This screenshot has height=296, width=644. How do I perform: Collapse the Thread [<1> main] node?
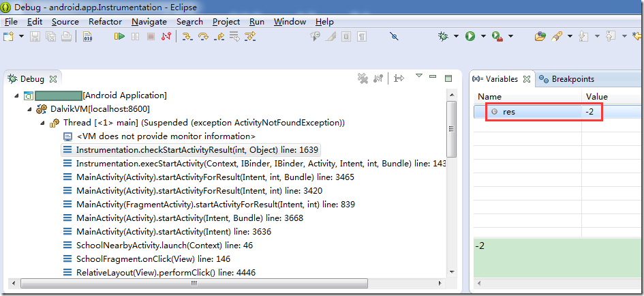pyautogui.click(x=42, y=123)
